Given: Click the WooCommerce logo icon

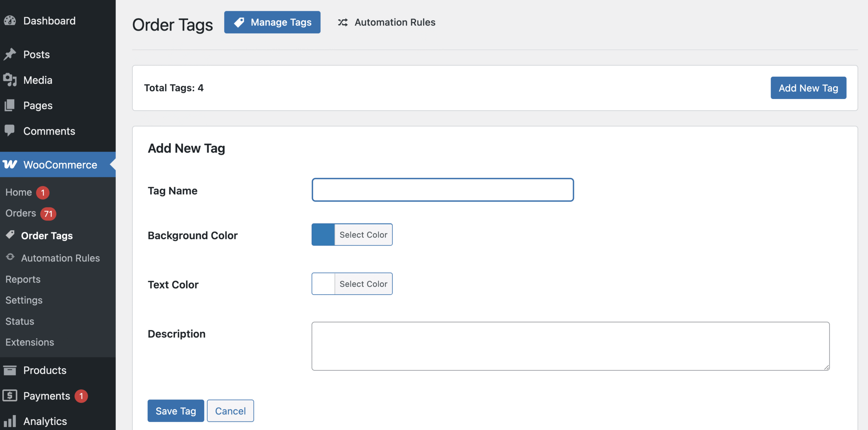Looking at the screenshot, I should (10, 164).
